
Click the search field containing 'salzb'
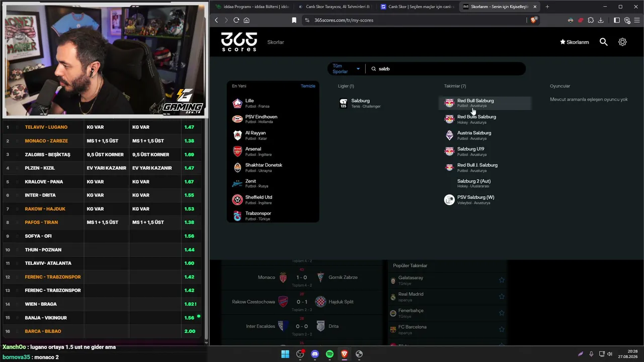pyautogui.click(x=446, y=69)
